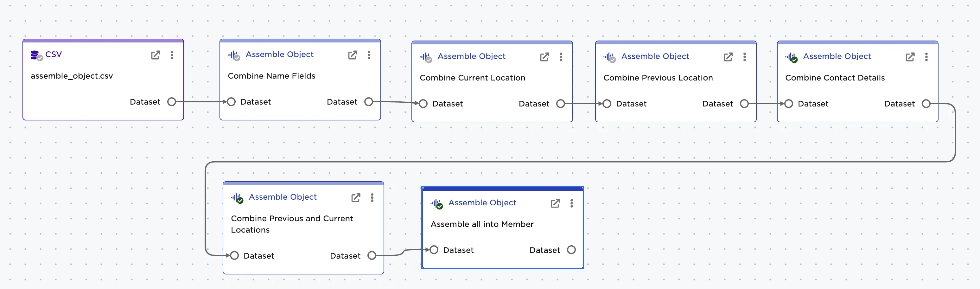Screen dimensions: 980x289
Task: Click the external link icon on the CSV node
Action: pyautogui.click(x=156, y=55)
